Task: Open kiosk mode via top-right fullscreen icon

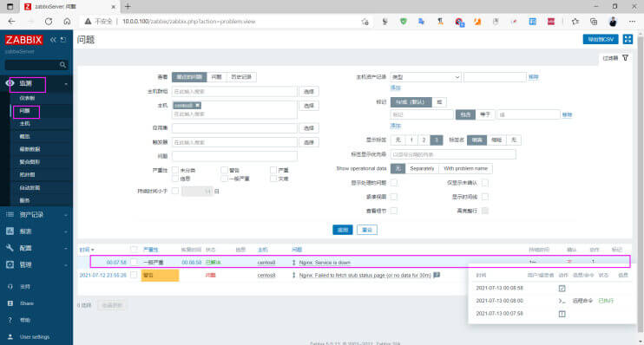Action: tap(628, 39)
